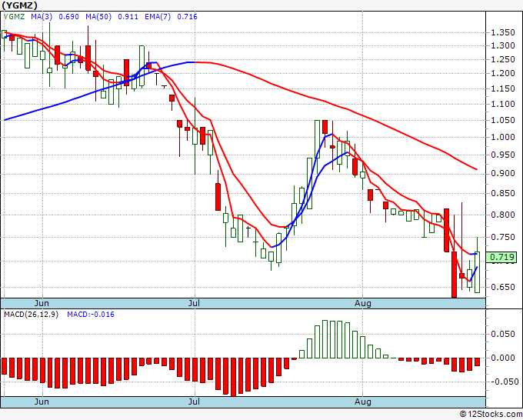The width and height of the screenshot is (523, 420).
Task: Select the EMA(7) value 0.716
Action: [x=187, y=17]
